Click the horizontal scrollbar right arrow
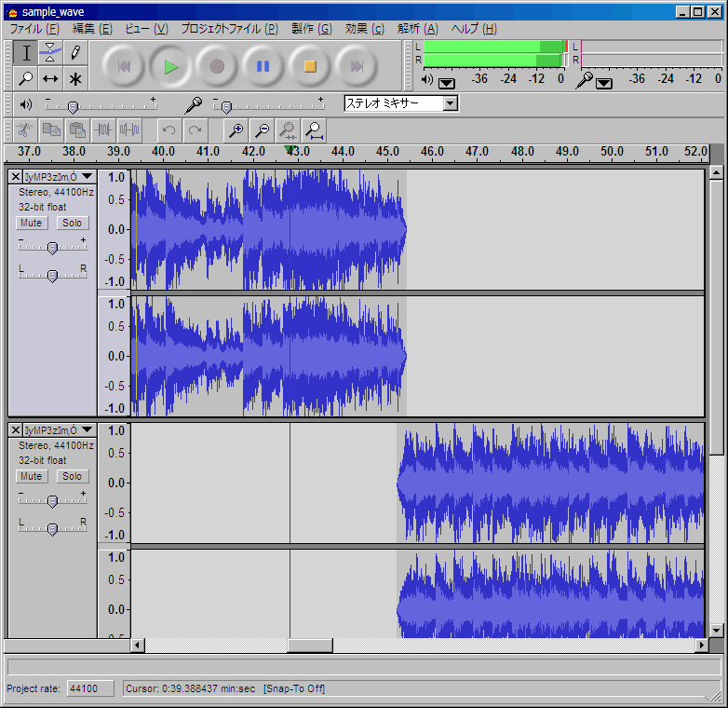 click(x=702, y=646)
